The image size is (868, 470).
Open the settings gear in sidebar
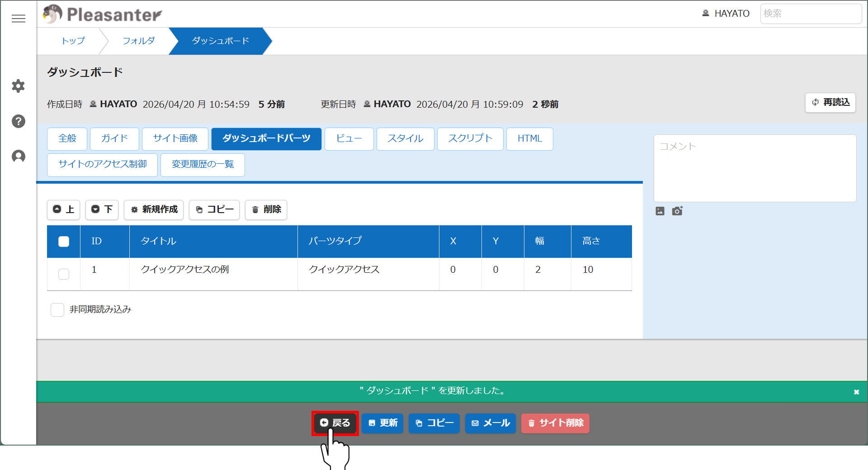19,86
